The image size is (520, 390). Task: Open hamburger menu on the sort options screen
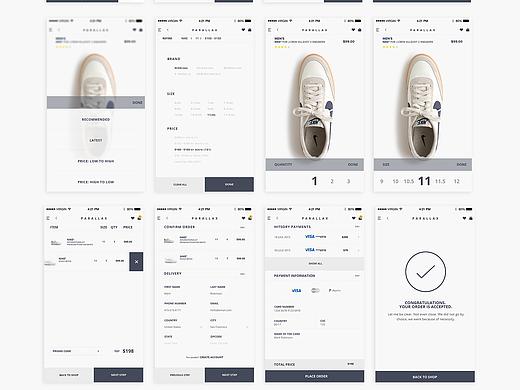click(x=51, y=30)
